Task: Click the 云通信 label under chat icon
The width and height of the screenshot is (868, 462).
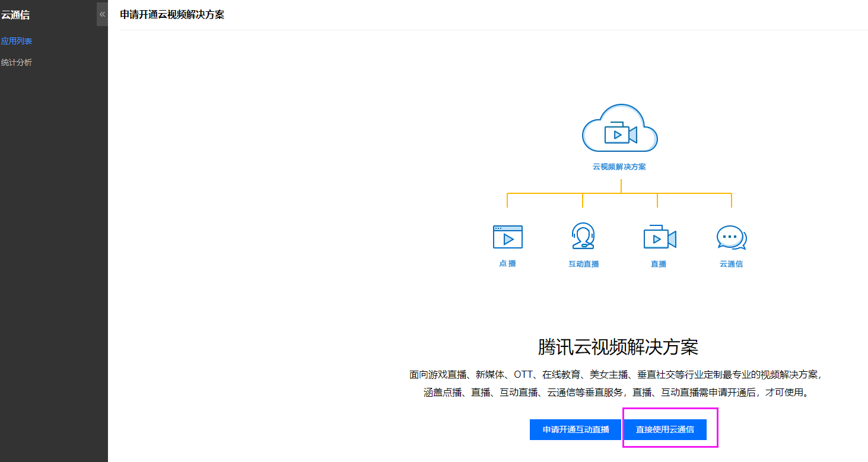Action: click(x=732, y=264)
